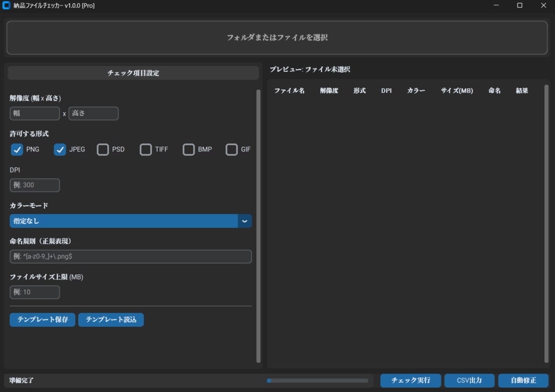Click the チェック項目設定 panel header
The image size is (555, 392).
click(x=133, y=73)
